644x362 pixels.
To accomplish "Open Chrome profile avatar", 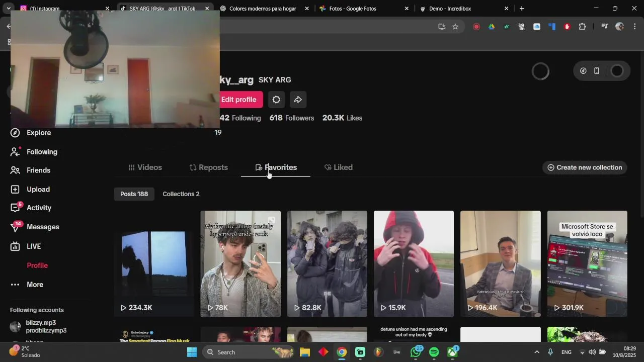I will pyautogui.click(x=620, y=27).
